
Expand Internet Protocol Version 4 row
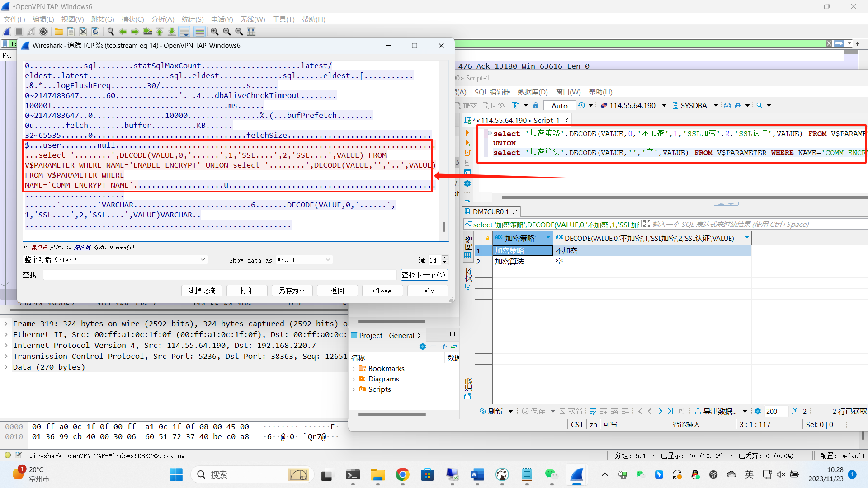click(6, 345)
